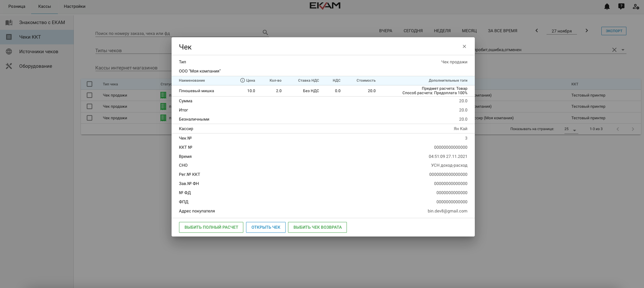The width and height of the screenshot is (644, 288).
Task: Check the third Чек продажи row checkbox
Action: [89, 118]
